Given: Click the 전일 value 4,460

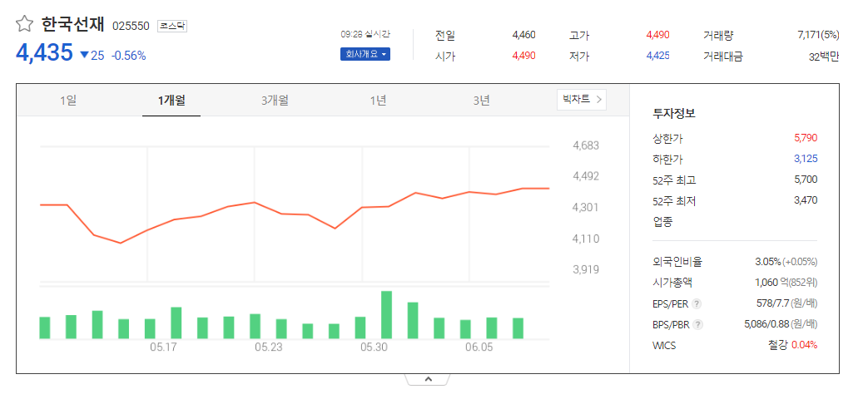Looking at the screenshot, I should point(523,36).
